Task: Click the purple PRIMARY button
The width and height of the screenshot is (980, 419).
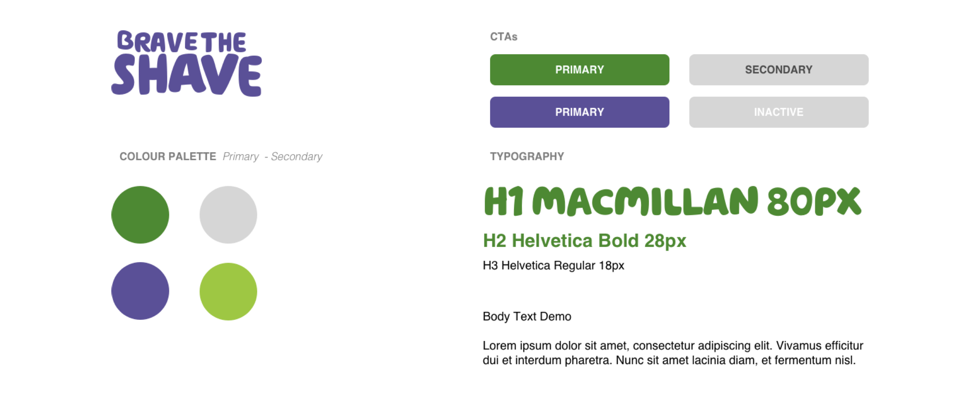Action: pyautogui.click(x=579, y=112)
